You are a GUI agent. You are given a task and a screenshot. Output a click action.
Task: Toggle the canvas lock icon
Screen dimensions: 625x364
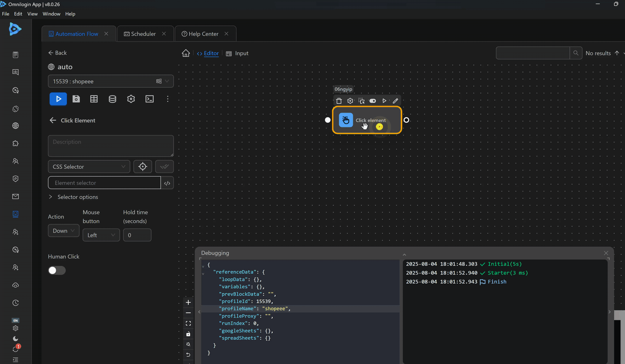point(188,334)
